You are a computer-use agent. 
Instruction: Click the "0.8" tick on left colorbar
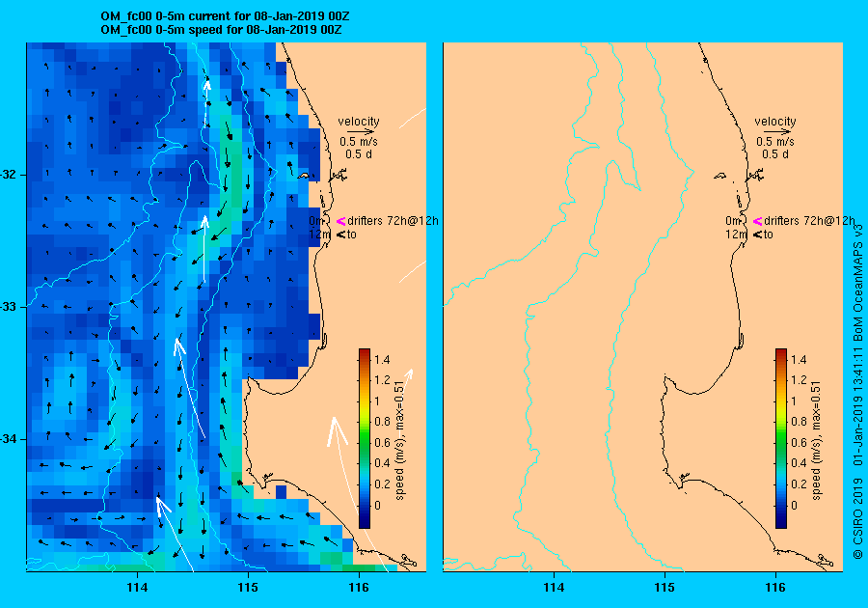tap(382, 422)
